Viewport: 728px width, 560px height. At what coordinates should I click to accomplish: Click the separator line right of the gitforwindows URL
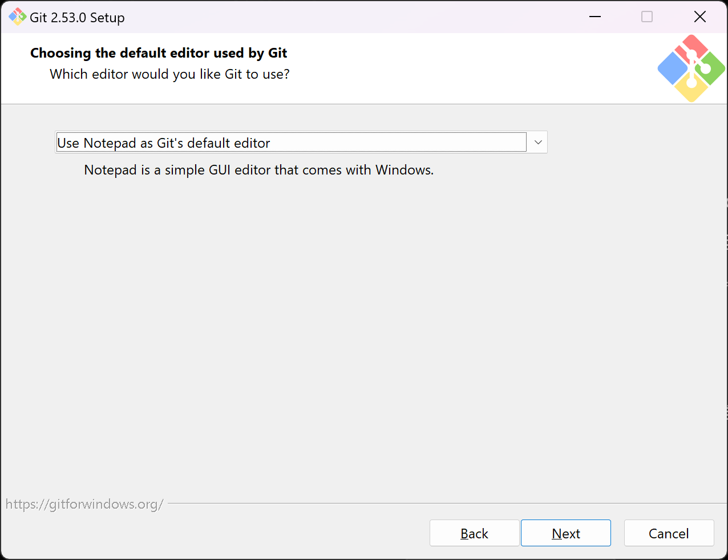click(x=445, y=504)
